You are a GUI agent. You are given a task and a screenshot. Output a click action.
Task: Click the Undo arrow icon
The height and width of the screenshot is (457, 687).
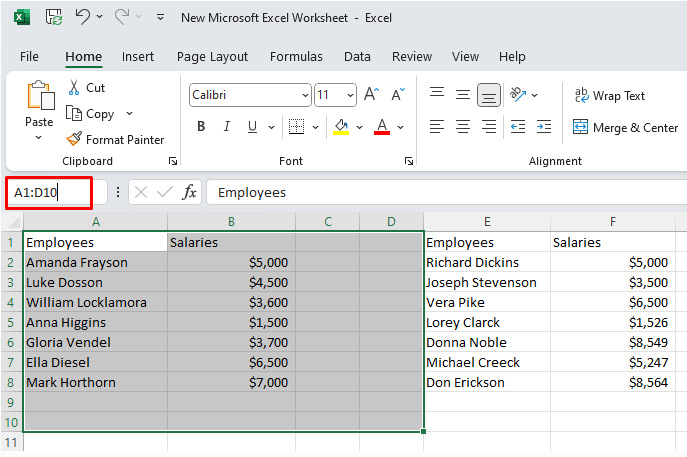tap(84, 18)
